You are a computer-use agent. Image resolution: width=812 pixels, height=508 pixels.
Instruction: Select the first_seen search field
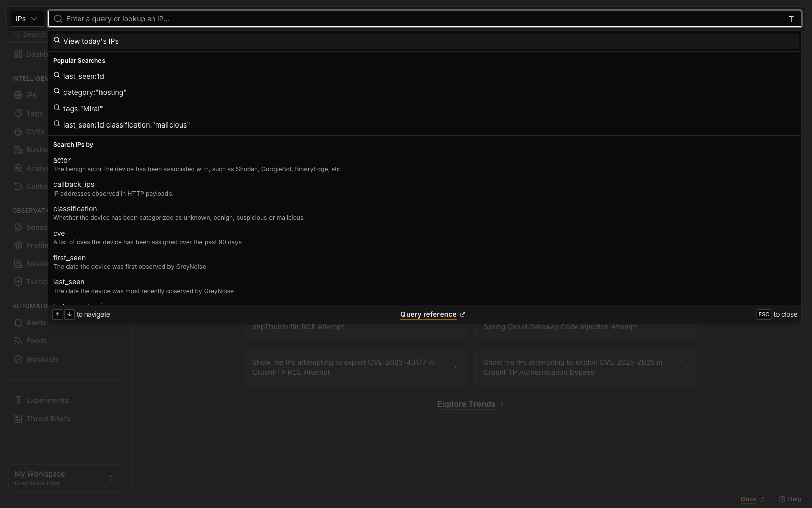(424, 262)
